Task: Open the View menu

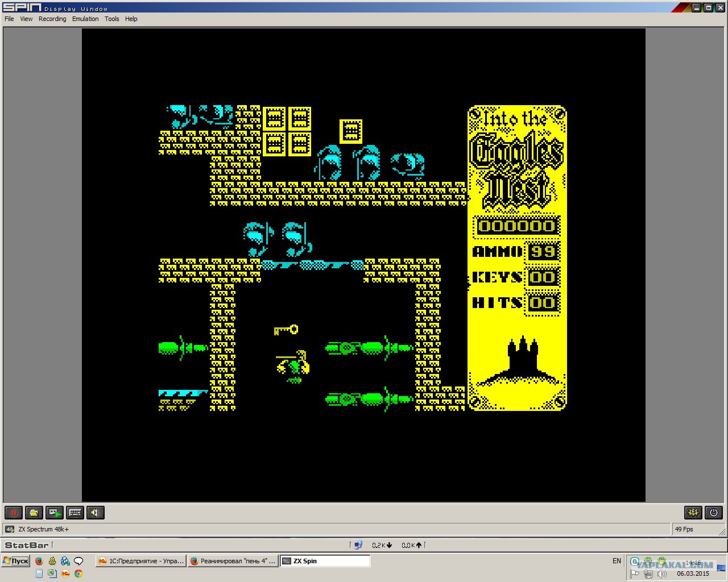Action: point(26,19)
